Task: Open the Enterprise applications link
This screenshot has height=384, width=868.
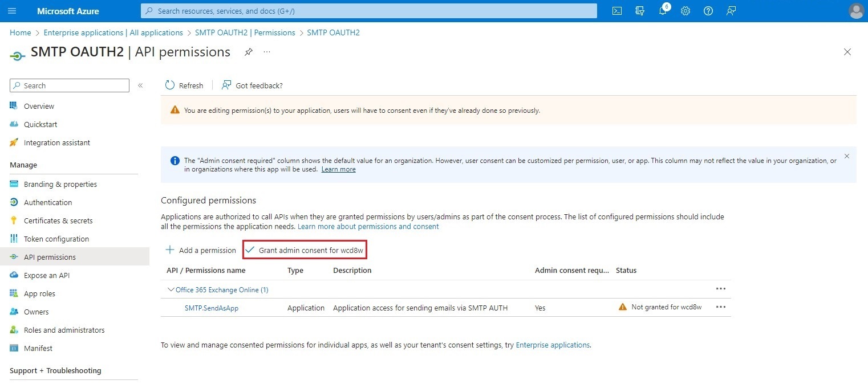Action: click(x=552, y=345)
